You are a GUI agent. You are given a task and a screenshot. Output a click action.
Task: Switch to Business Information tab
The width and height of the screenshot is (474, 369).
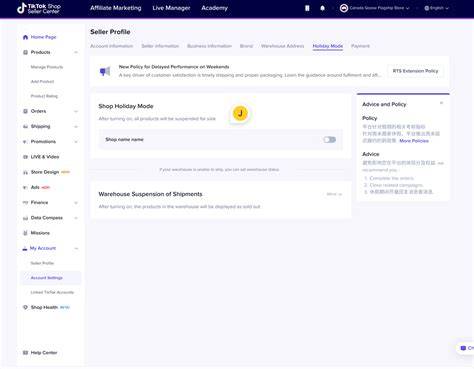point(209,46)
